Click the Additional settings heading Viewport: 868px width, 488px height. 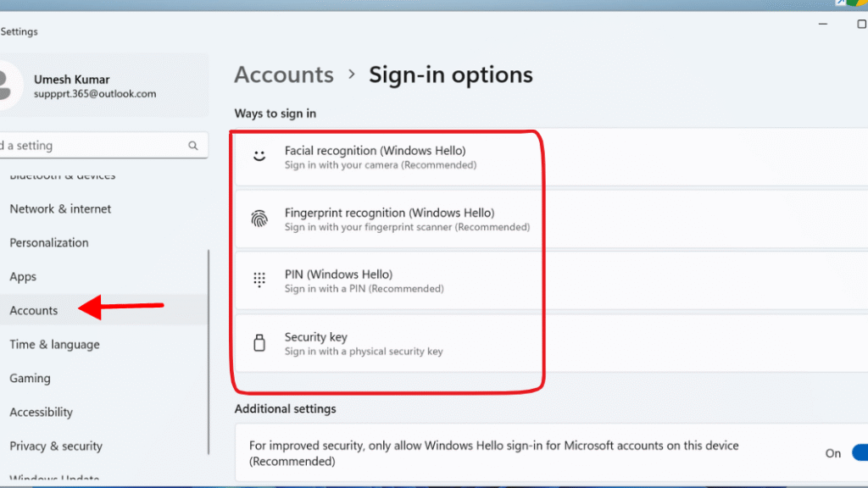click(x=285, y=409)
